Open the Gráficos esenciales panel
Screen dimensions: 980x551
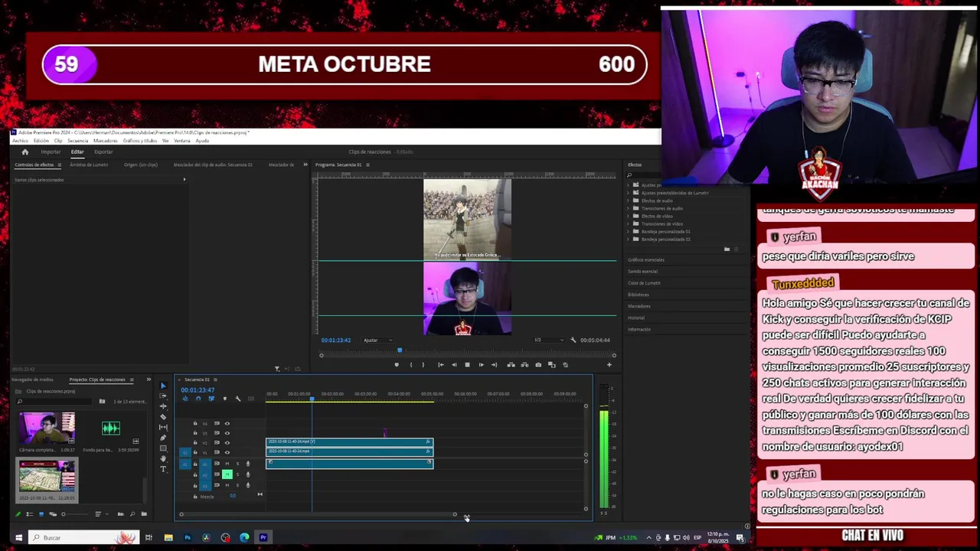click(646, 260)
